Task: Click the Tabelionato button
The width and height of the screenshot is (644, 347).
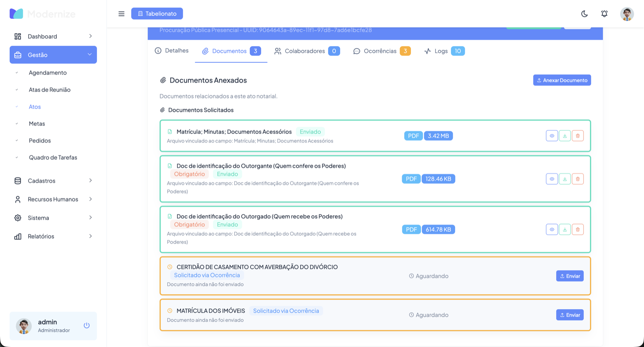Action: pos(157,14)
